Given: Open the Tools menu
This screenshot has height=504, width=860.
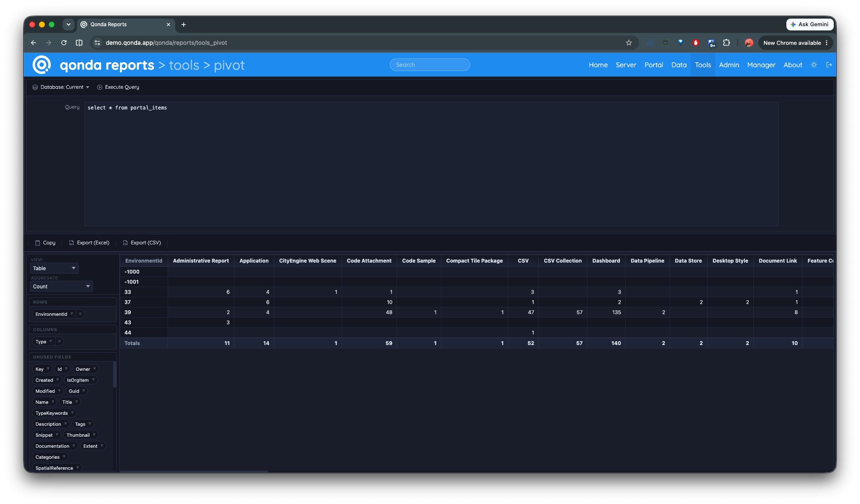Looking at the screenshot, I should tap(703, 65).
